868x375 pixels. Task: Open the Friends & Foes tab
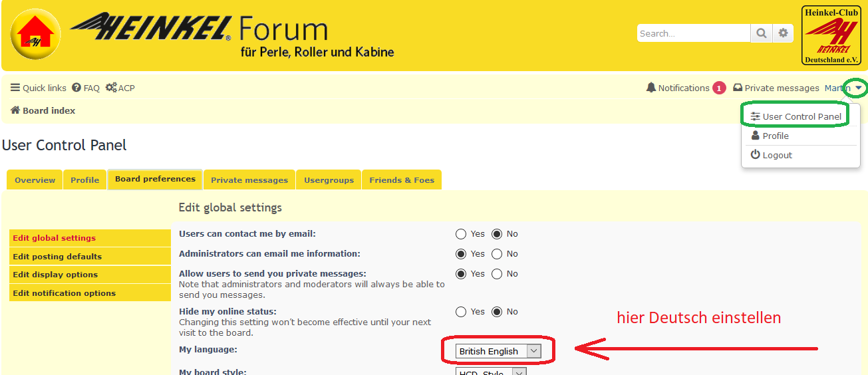click(402, 180)
